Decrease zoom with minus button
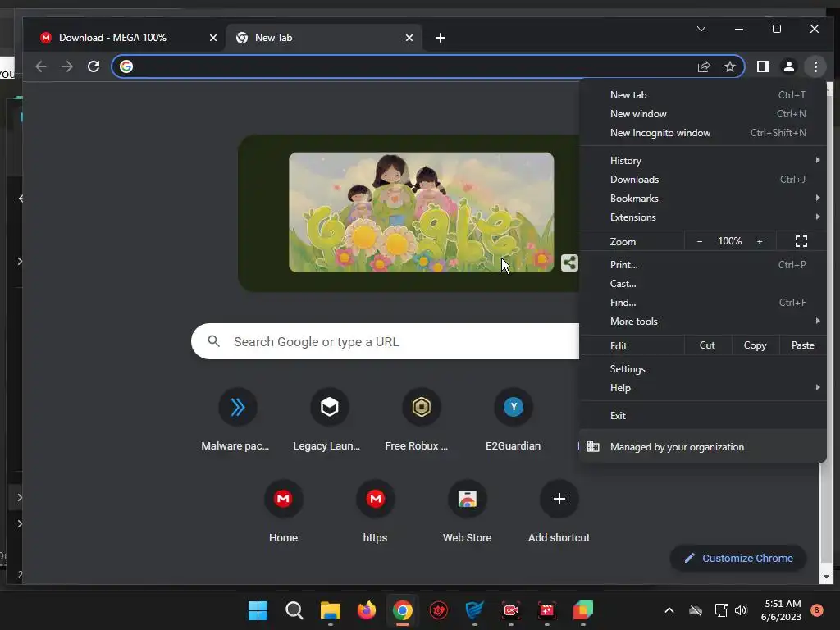 699,241
